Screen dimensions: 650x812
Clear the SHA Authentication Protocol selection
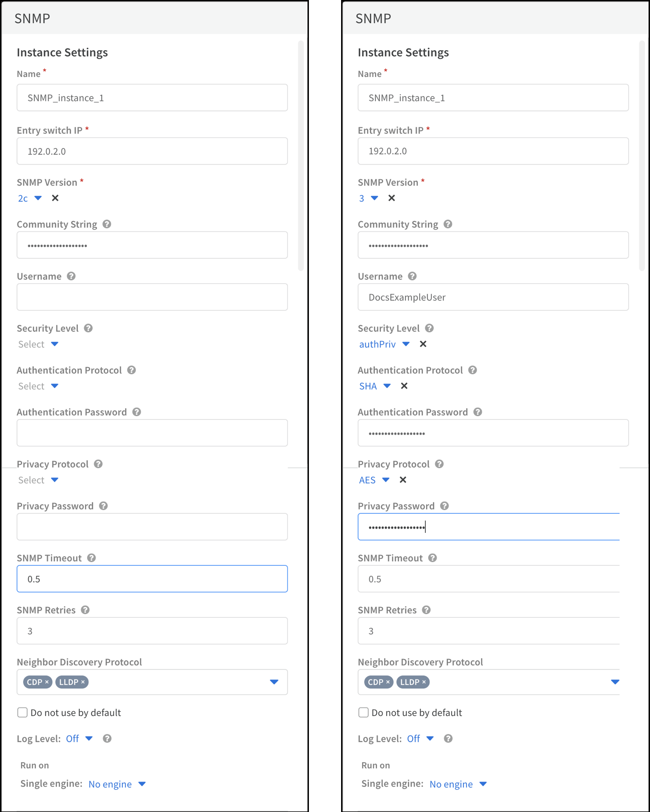pyautogui.click(x=404, y=386)
